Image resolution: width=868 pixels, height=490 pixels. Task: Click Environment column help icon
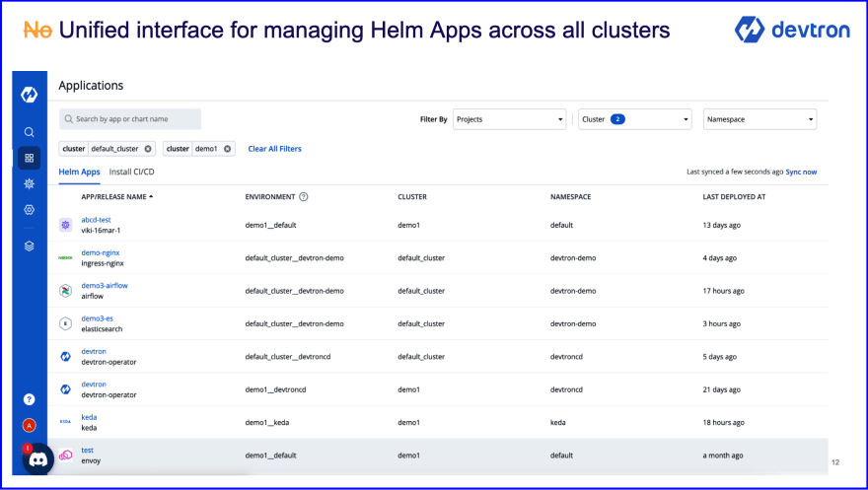(304, 197)
